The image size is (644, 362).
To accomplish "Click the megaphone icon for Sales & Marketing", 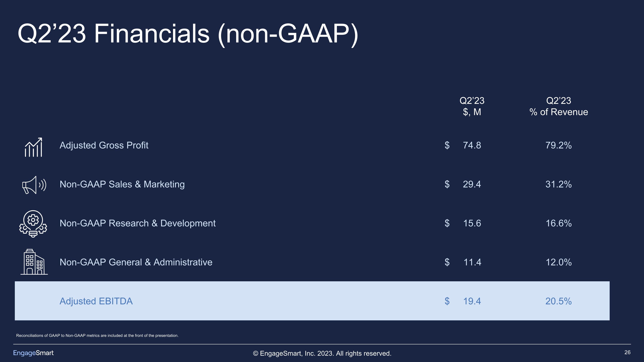I will [34, 185].
